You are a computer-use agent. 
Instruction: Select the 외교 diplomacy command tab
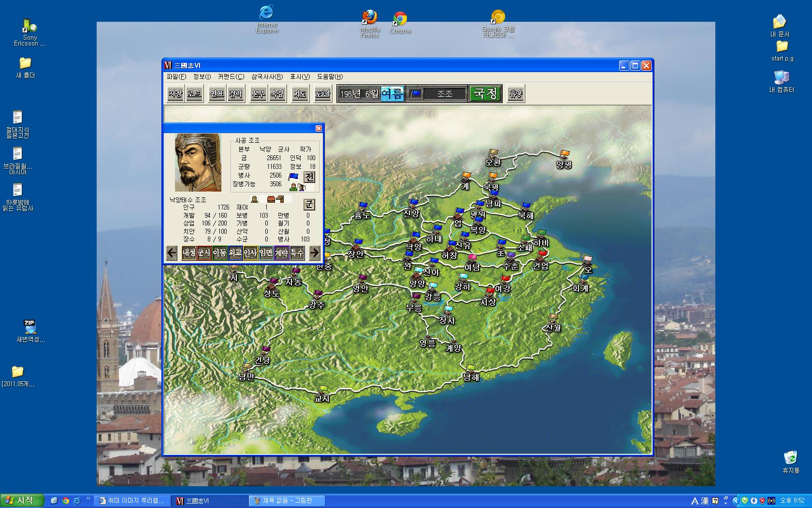tap(235, 253)
